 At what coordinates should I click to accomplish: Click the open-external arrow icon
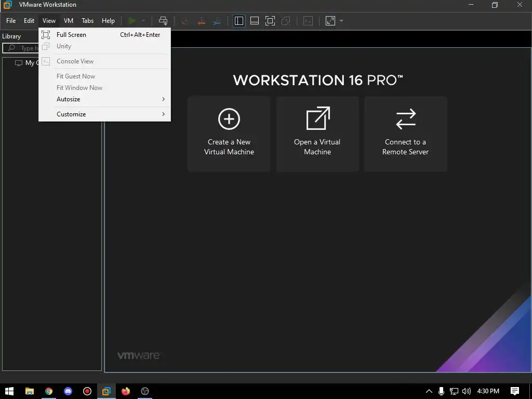[x=318, y=118]
